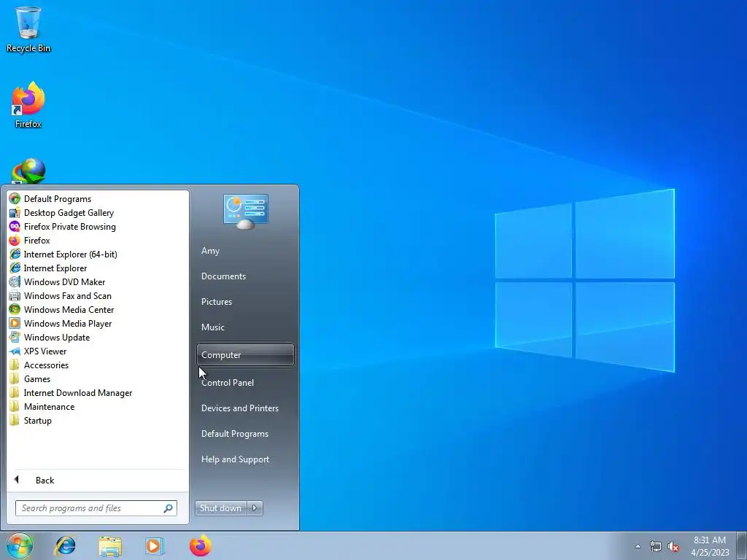Open Firefox on the taskbar

pyautogui.click(x=200, y=545)
